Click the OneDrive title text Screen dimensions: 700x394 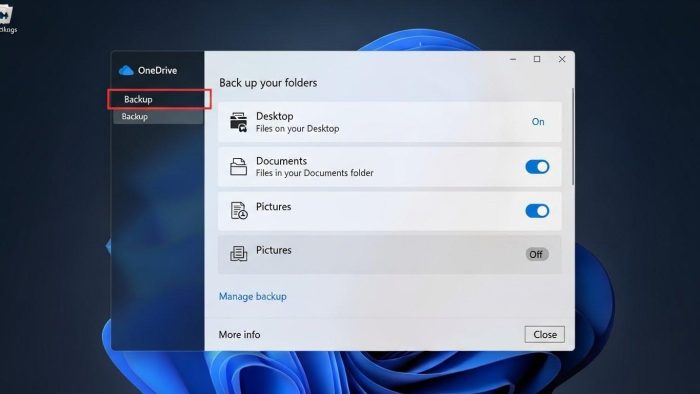coord(158,71)
